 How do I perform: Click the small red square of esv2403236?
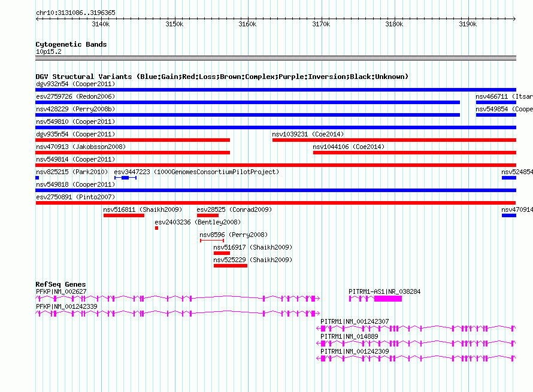click(156, 228)
